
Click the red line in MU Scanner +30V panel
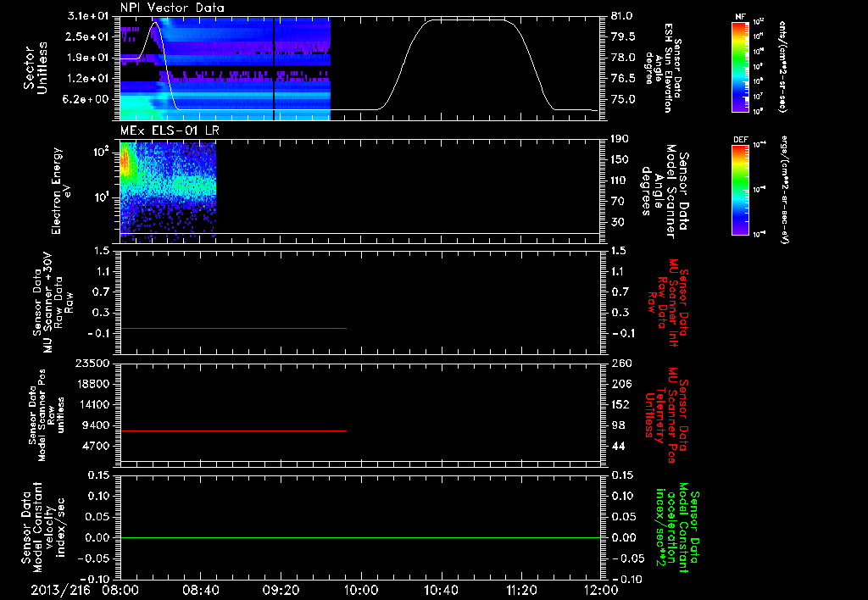pyautogui.click(x=233, y=328)
